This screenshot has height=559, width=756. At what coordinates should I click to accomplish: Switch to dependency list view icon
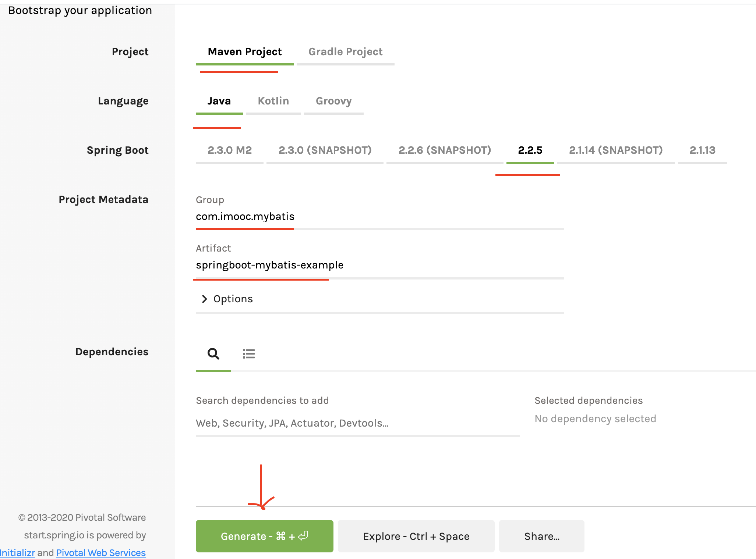click(249, 354)
